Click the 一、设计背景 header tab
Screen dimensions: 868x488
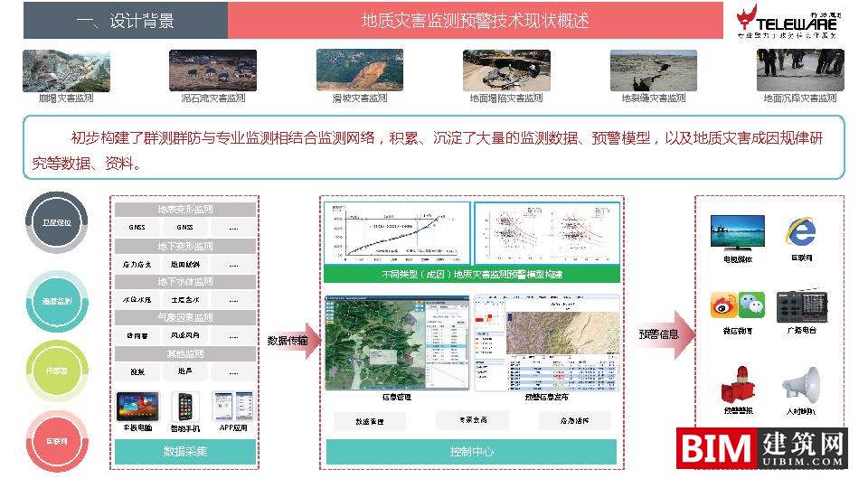126,20
